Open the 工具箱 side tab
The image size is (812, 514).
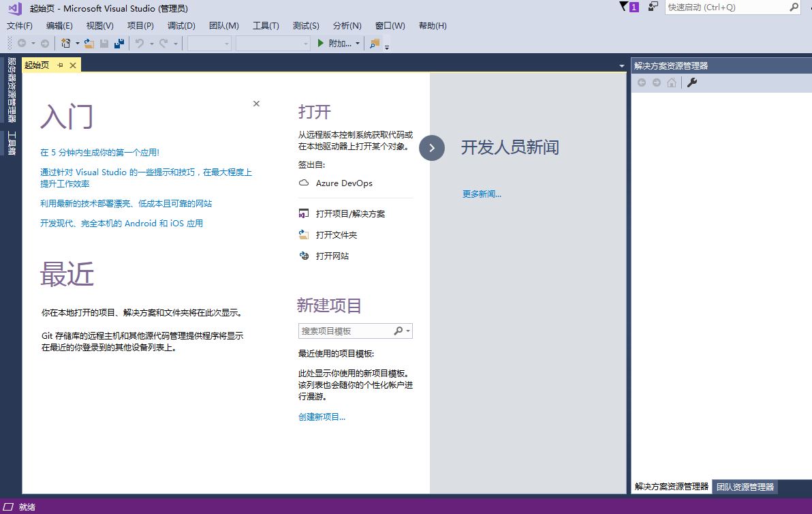[12, 143]
